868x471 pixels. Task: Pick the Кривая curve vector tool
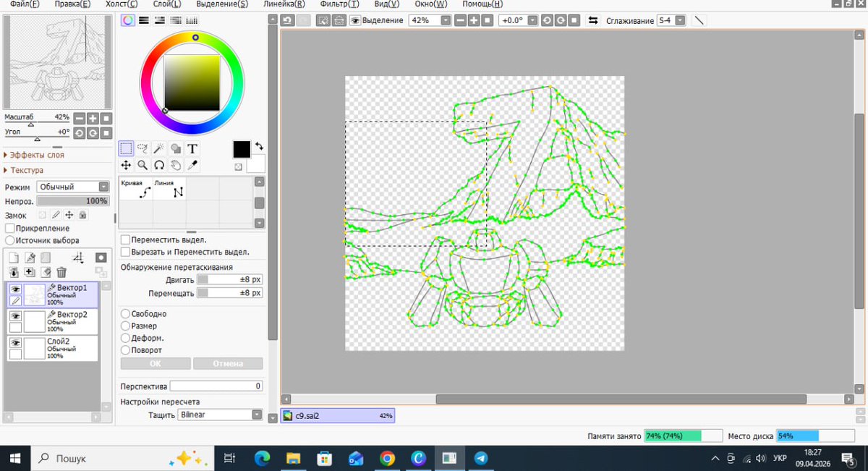[x=135, y=189]
